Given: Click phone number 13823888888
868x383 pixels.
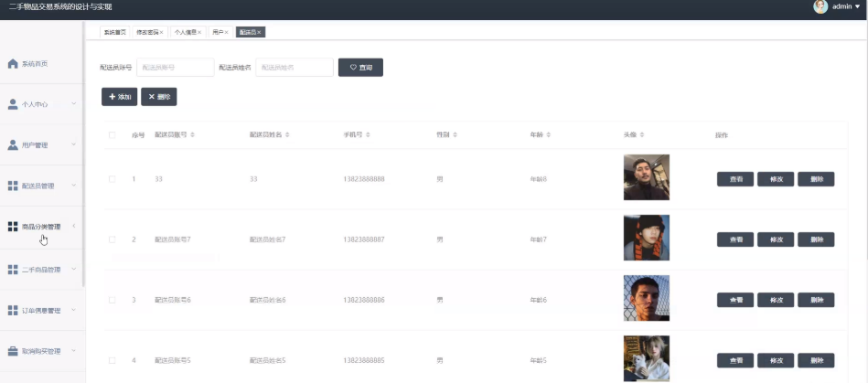Looking at the screenshot, I should coord(364,179).
